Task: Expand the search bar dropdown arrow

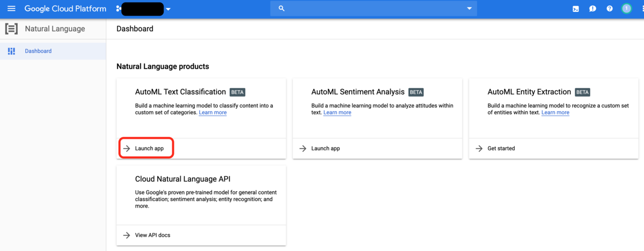Action: tap(470, 9)
